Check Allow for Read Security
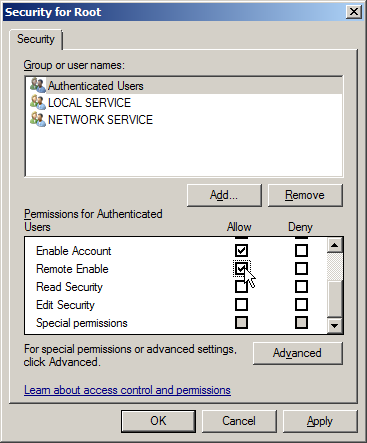This screenshot has height=443, width=367. point(241,286)
